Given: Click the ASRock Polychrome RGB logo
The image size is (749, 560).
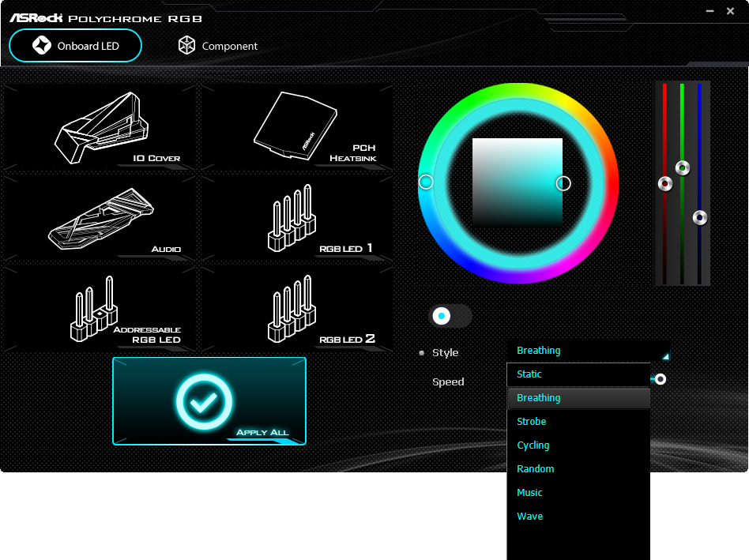Looking at the screenshot, I should 106,18.
